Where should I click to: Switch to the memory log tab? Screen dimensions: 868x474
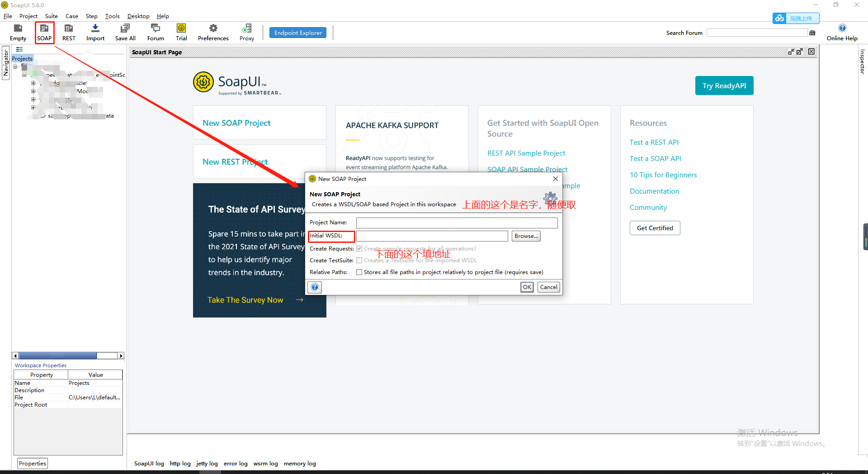pyautogui.click(x=300, y=464)
